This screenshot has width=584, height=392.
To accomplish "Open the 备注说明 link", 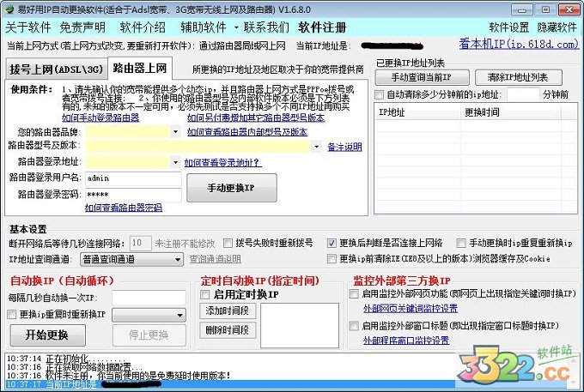I will pyautogui.click(x=345, y=147).
